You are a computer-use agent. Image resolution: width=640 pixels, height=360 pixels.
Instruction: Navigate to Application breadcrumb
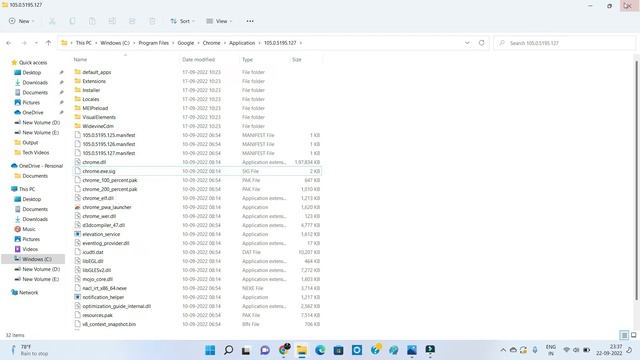pos(242,43)
